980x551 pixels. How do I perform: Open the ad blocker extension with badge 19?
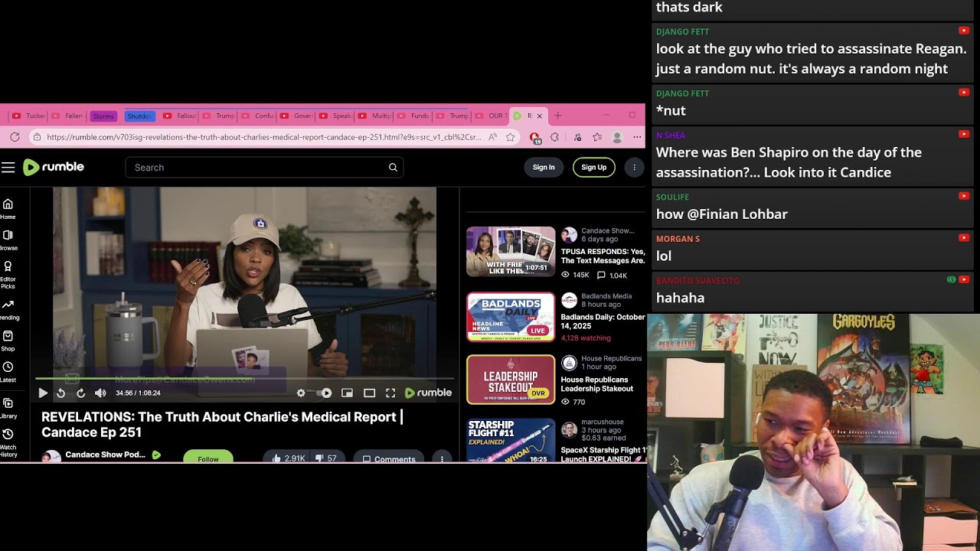click(534, 138)
